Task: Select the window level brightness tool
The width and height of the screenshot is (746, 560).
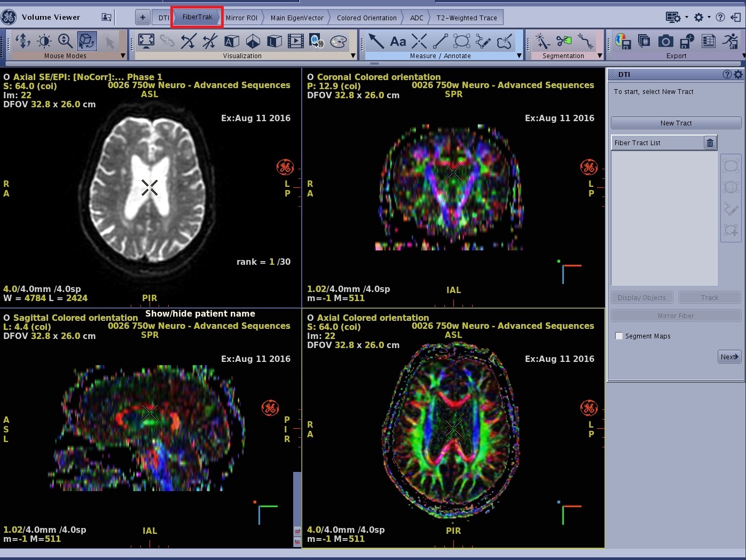Action: [44, 41]
